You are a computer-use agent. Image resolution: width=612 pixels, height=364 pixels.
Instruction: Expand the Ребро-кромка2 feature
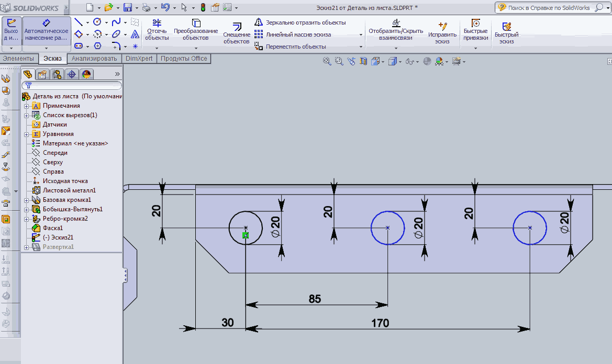point(26,219)
